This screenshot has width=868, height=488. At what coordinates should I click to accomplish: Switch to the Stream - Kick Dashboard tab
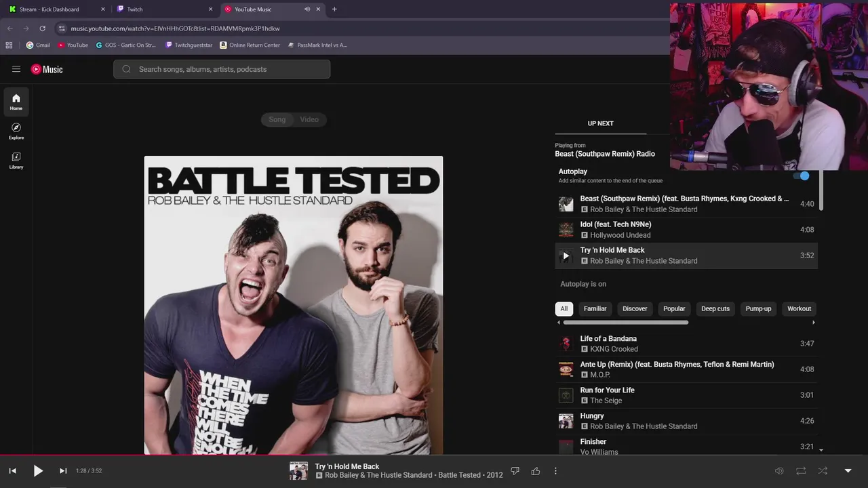[58, 9]
